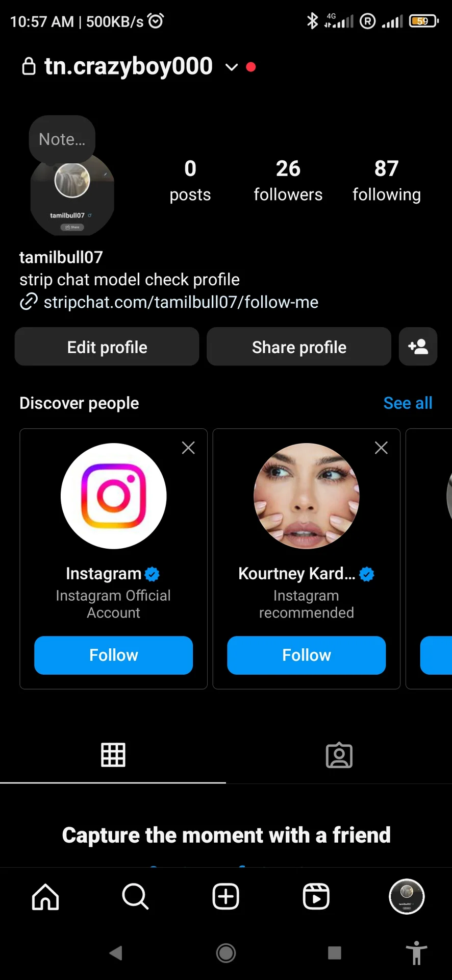The height and width of the screenshot is (980, 452).
Task: Dismiss the Kourtney Kardashian suggestion card
Action: [x=381, y=448]
